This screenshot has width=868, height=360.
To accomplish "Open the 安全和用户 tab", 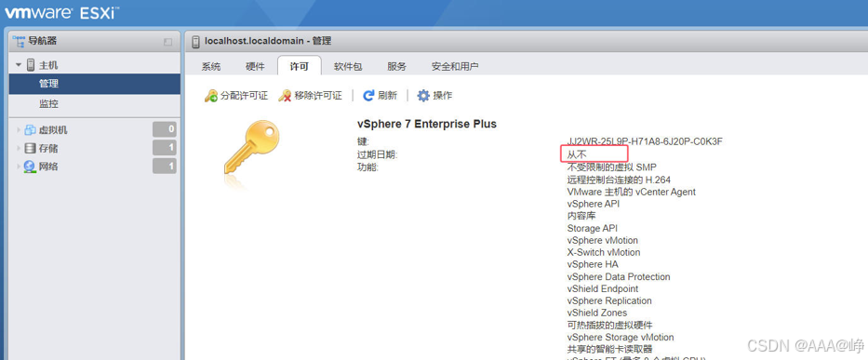I will [x=455, y=66].
